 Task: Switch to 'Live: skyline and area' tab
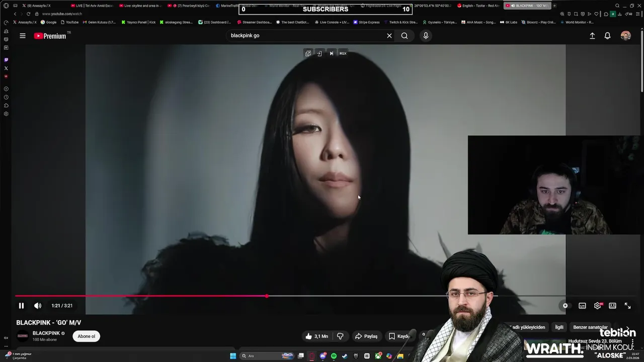pos(141,6)
